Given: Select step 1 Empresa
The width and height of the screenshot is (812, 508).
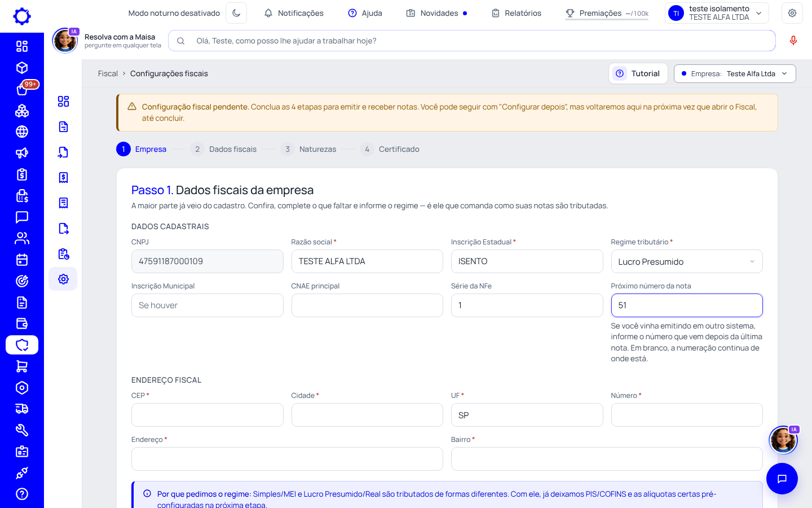Looking at the screenshot, I should point(142,149).
